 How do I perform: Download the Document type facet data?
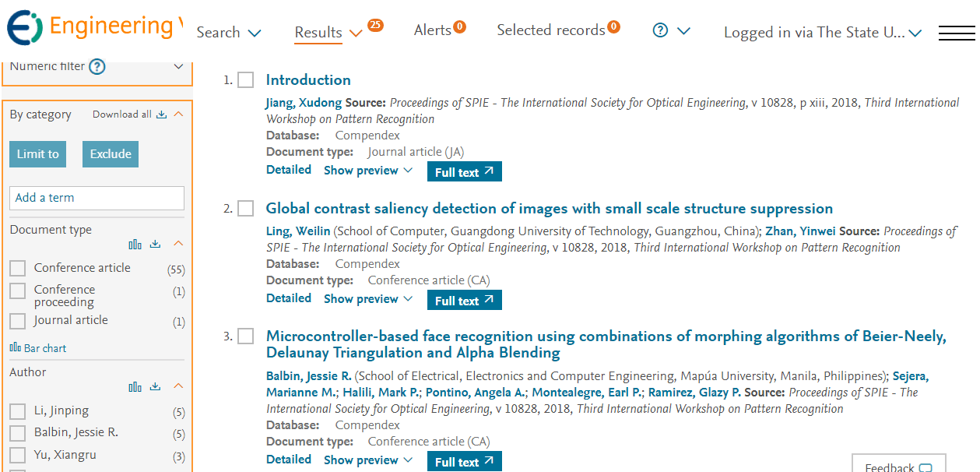[155, 244]
